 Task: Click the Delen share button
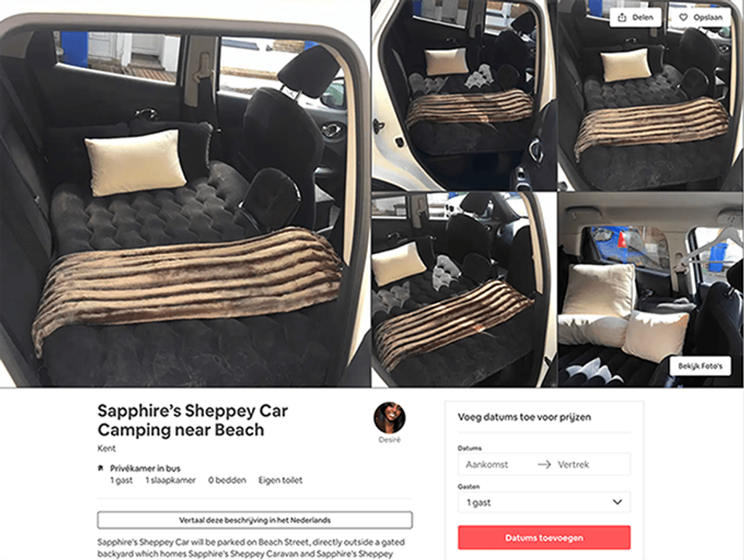635,18
